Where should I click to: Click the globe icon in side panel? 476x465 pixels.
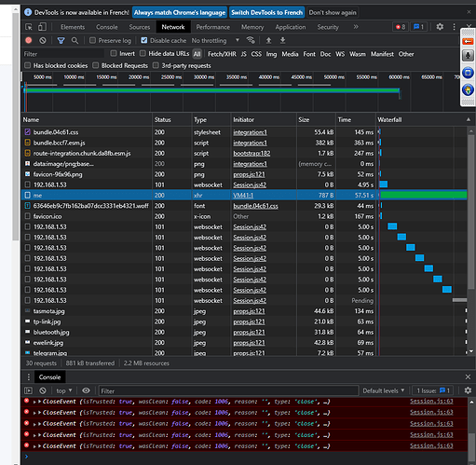pyautogui.click(x=468, y=90)
